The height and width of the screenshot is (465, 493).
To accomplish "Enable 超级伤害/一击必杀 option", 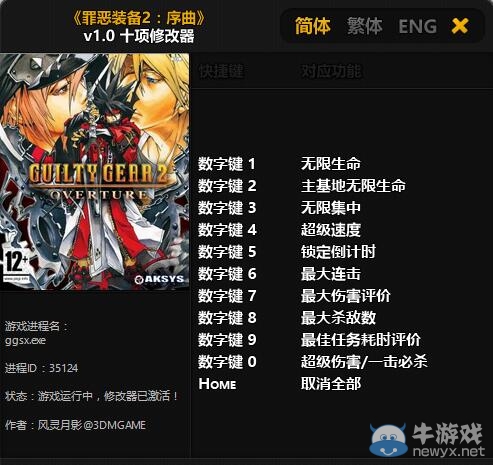I will pos(364,362).
